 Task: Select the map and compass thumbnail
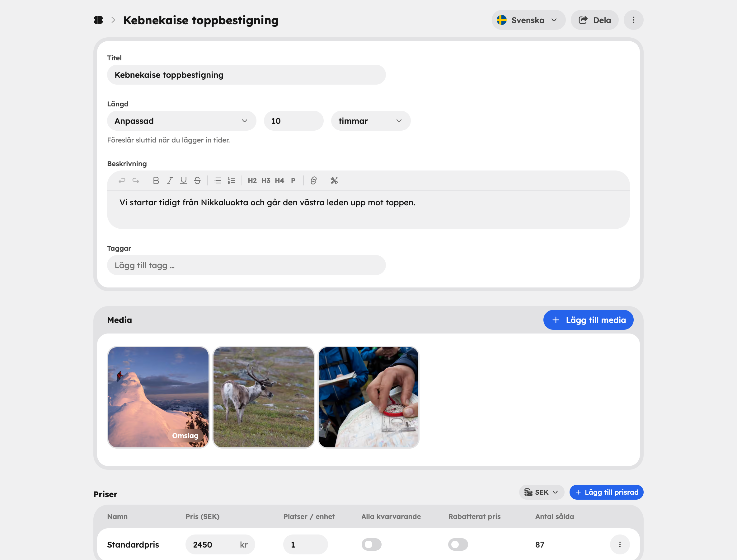368,397
